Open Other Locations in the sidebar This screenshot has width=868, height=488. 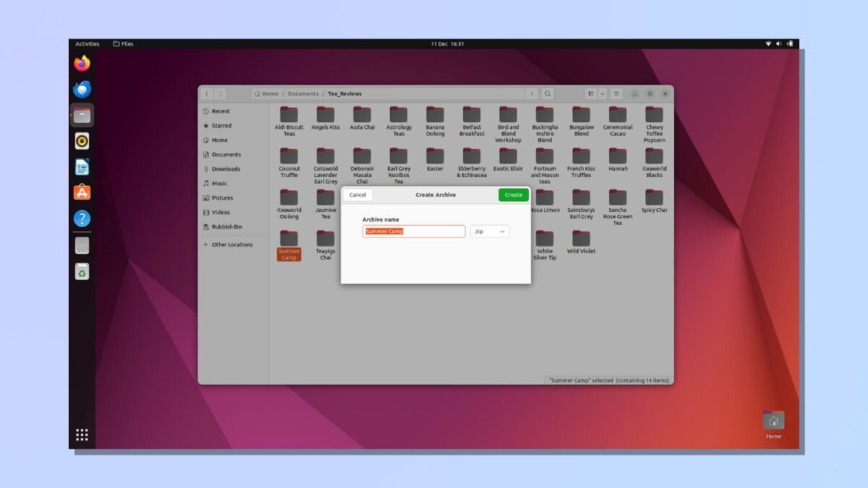coord(233,244)
